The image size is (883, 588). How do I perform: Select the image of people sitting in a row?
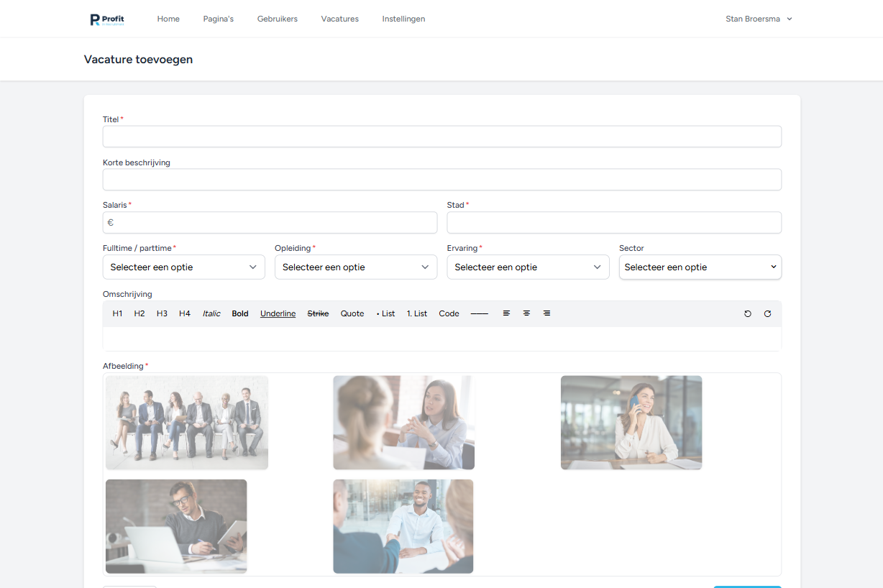tap(187, 423)
